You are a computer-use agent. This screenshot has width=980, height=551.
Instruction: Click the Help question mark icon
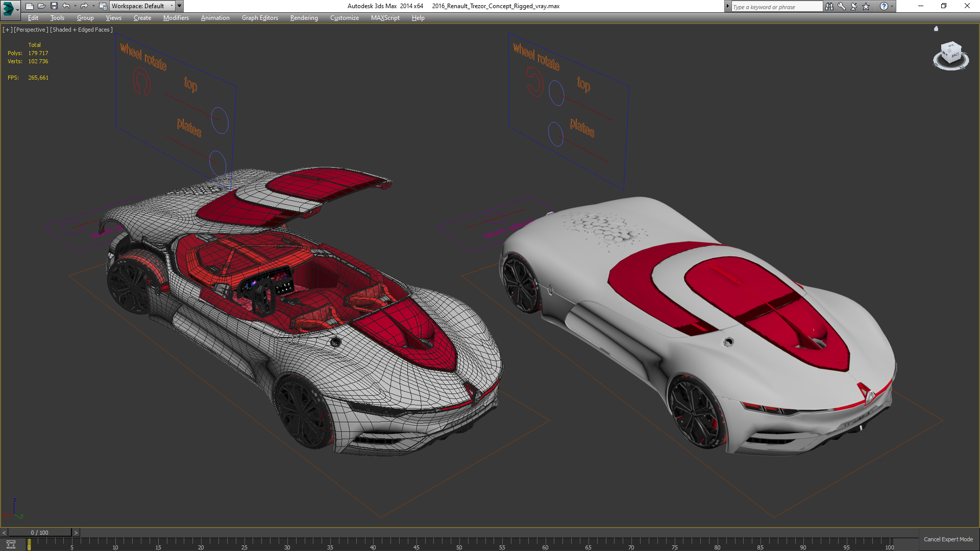click(x=884, y=6)
